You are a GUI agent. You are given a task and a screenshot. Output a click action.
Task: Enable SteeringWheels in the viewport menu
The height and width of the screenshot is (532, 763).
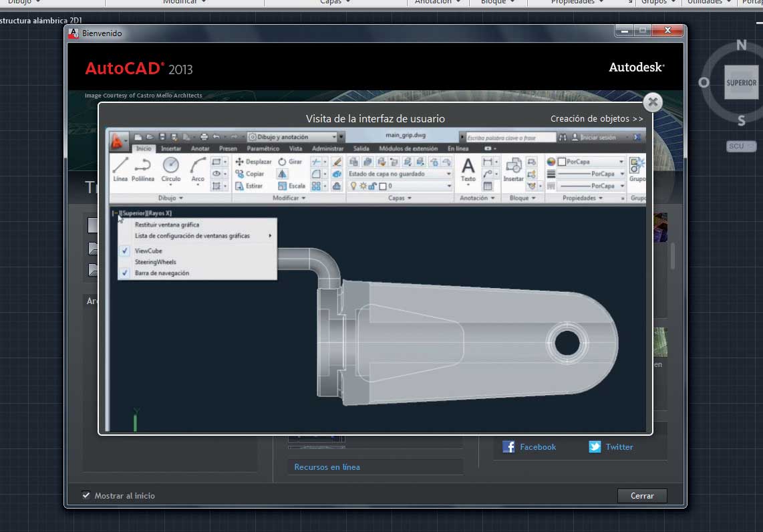pyautogui.click(x=155, y=262)
